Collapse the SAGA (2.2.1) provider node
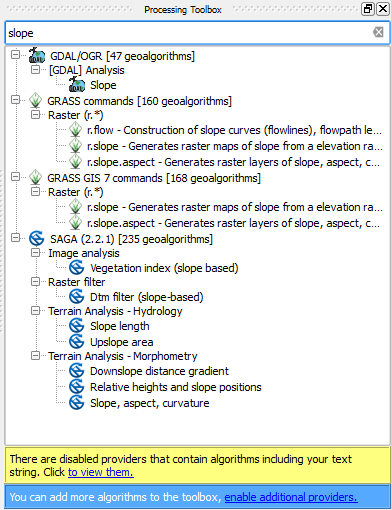This screenshot has height=510, width=392. coord(15,238)
